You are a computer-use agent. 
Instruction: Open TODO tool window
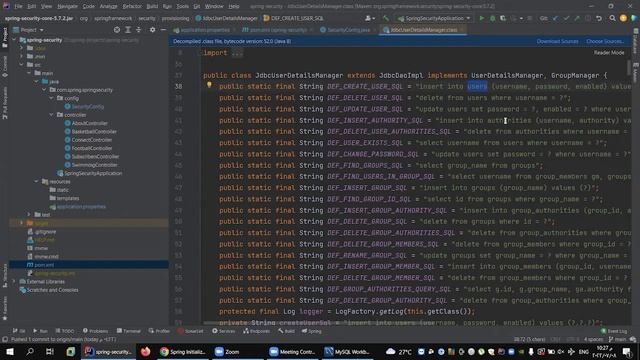pyautogui.click(x=64, y=331)
